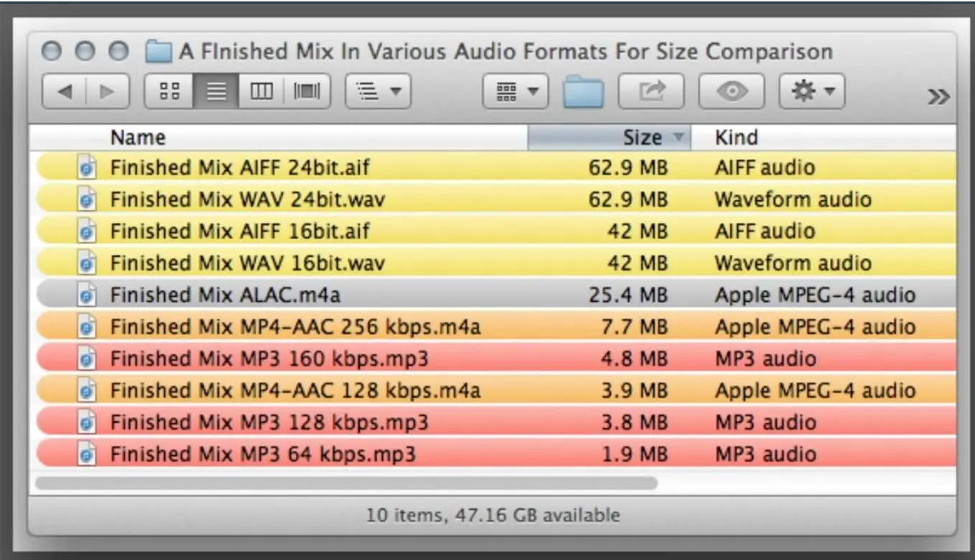Switch to column view
The height and width of the screenshot is (560, 975).
pos(261,91)
